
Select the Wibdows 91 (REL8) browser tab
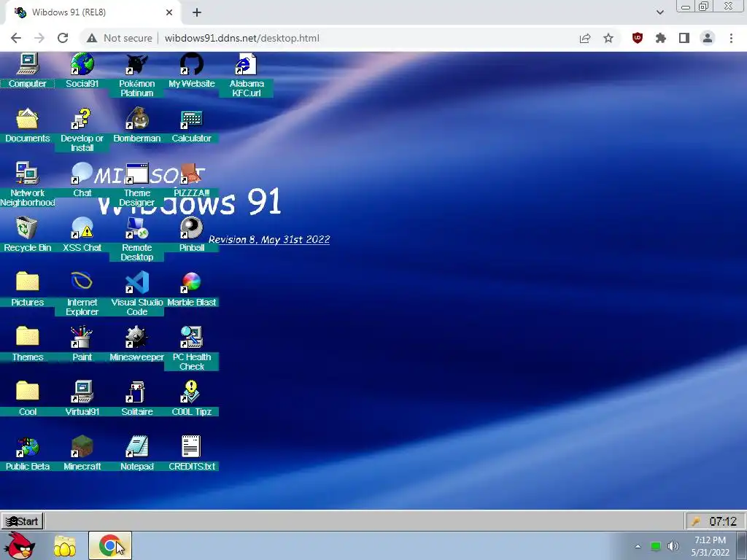point(93,12)
